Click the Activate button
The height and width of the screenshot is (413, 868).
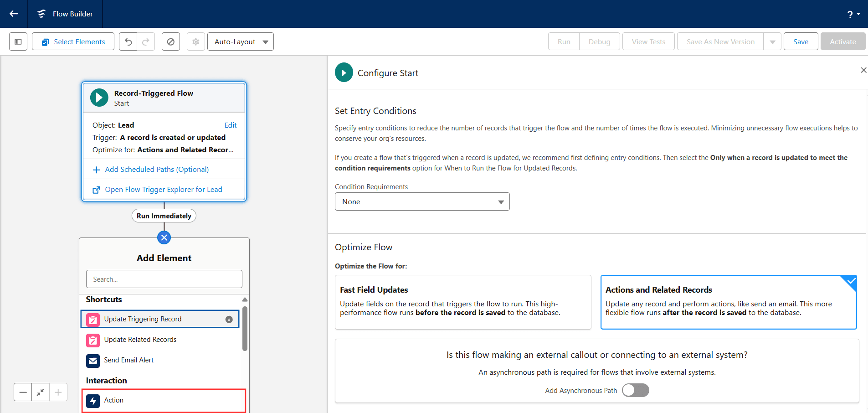843,41
